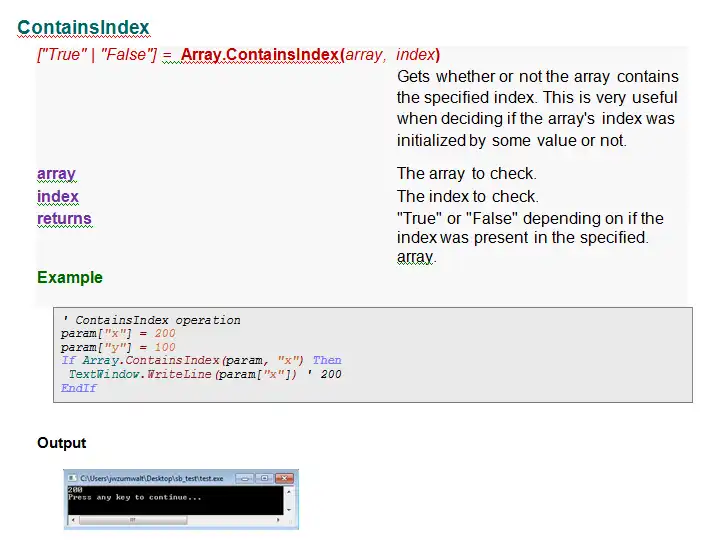Click the console horizontal scrollbar right arrow
716x547 pixels.
pyautogui.click(x=278, y=520)
